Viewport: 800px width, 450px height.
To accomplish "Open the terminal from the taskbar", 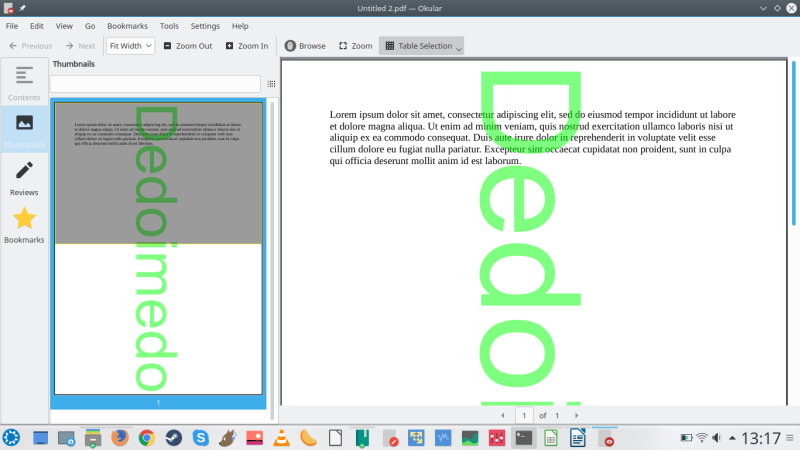I will coord(524,438).
